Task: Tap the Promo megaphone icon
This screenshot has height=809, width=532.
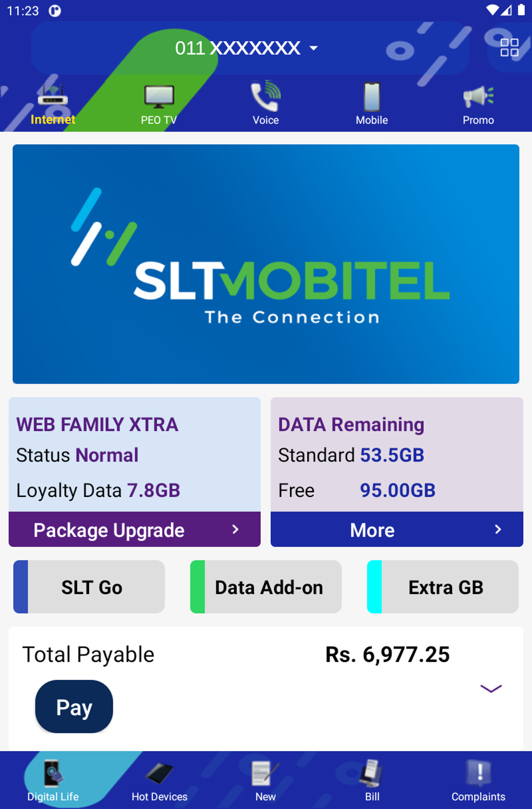Action: 478,98
